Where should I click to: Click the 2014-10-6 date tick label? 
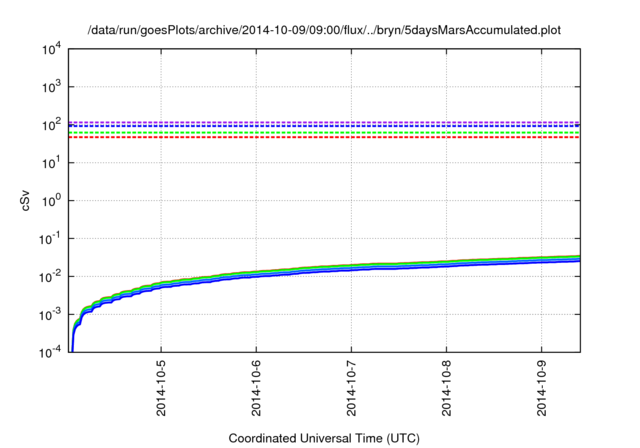[256, 388]
